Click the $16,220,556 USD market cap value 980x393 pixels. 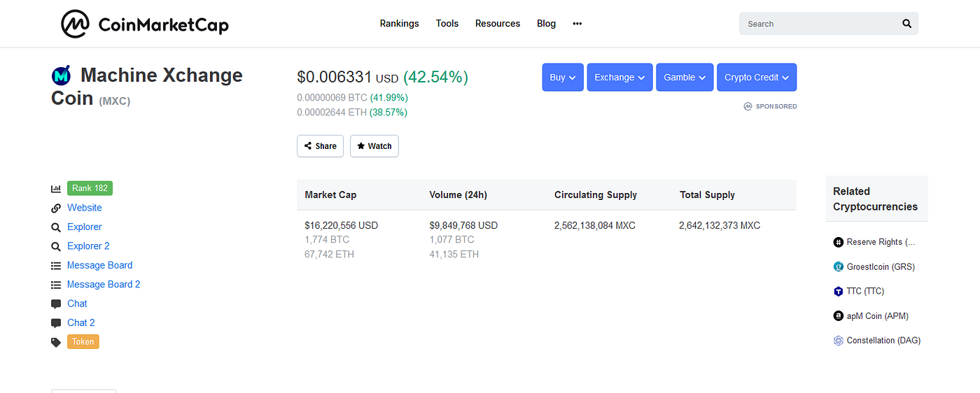pyautogui.click(x=342, y=226)
